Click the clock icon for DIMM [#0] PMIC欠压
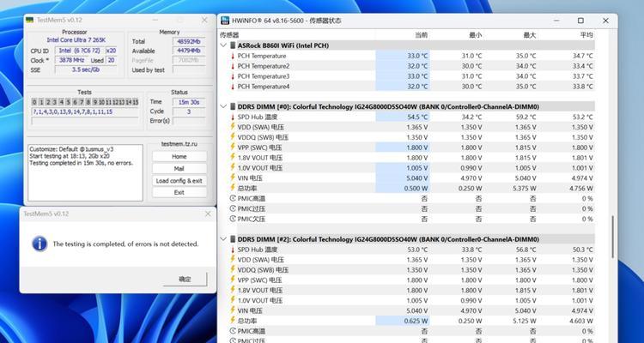Viewport: 644px width, 343px height. click(x=233, y=220)
